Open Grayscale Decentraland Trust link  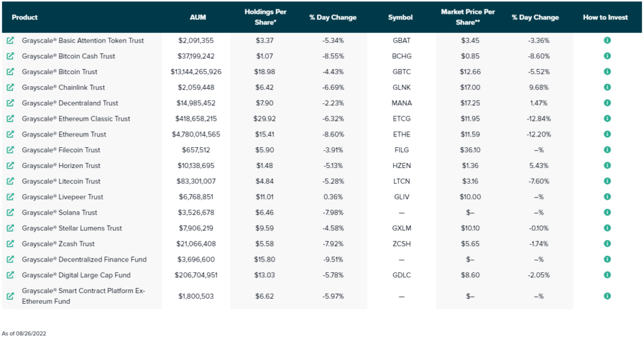pyautogui.click(x=70, y=103)
